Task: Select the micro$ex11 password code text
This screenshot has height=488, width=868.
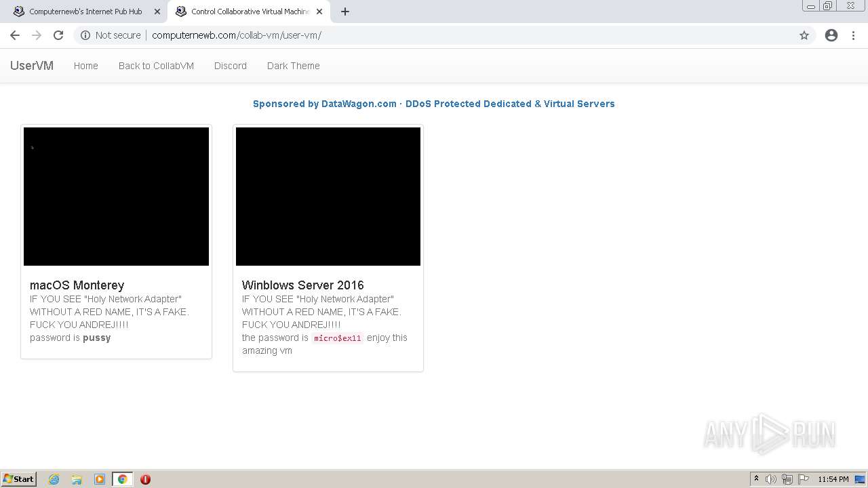Action: [338, 338]
